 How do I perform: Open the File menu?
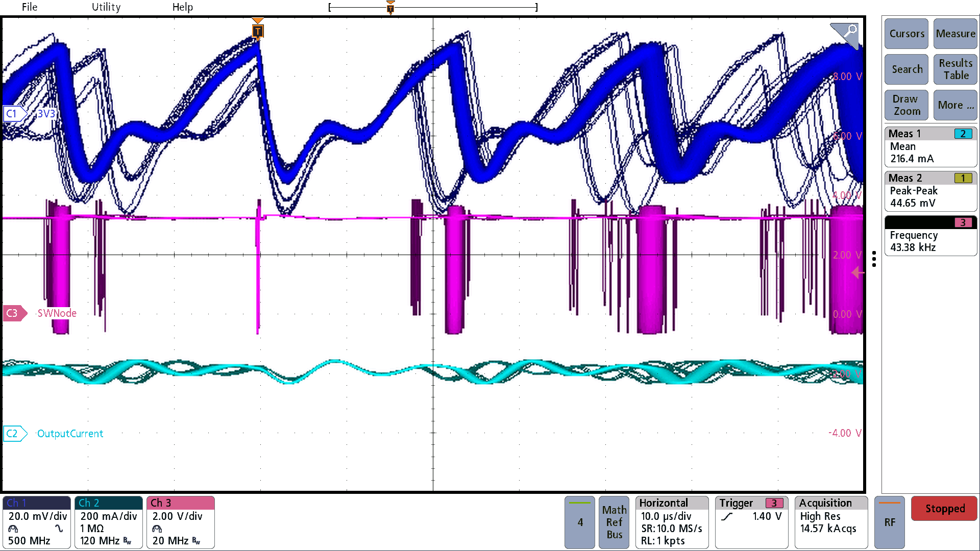30,7
